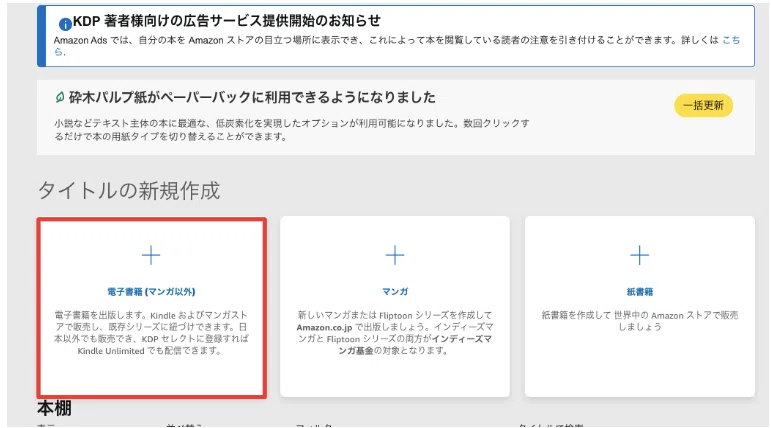Click the plus icon above 紙書籍
The image size is (771, 428).
click(640, 255)
